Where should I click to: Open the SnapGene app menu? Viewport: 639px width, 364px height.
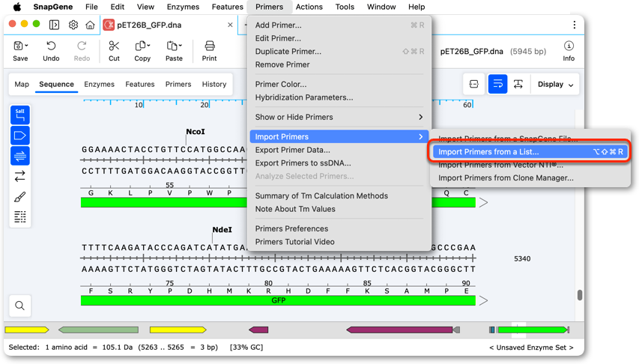pyautogui.click(x=53, y=7)
